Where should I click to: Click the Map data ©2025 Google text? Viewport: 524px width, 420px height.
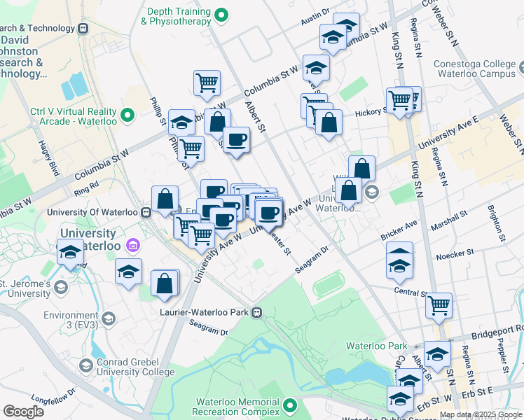pos(481,415)
